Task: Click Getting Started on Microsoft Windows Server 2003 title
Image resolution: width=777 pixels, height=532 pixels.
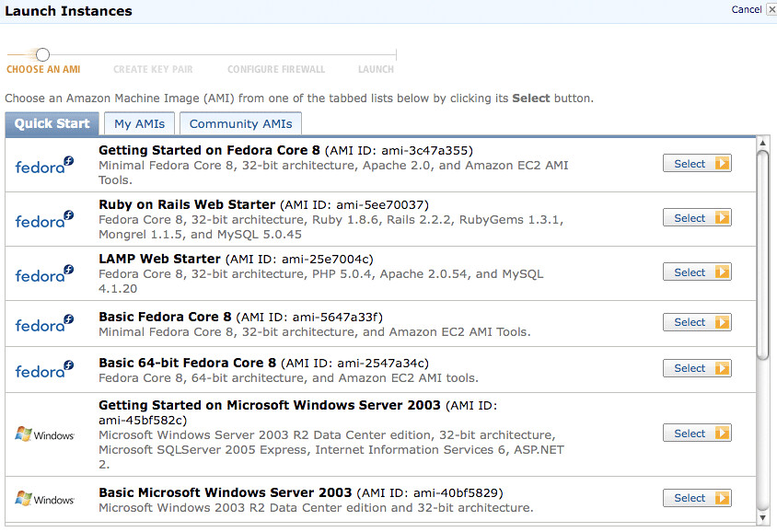Action: tap(270, 405)
